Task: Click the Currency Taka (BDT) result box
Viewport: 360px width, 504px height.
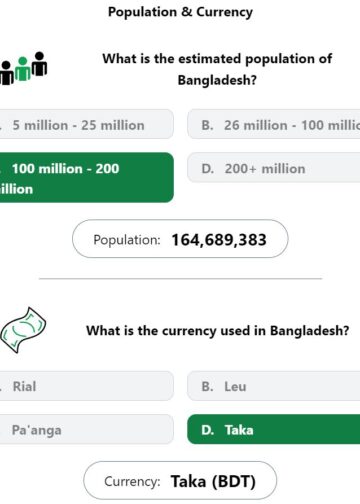Action: coord(180,481)
